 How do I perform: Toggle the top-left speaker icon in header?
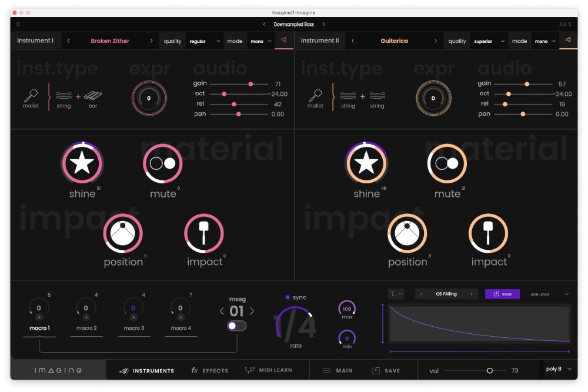(18, 24)
